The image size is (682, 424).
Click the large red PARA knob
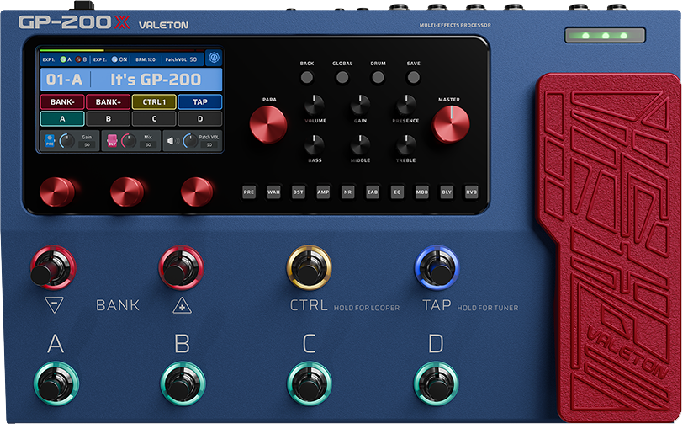pos(268,124)
